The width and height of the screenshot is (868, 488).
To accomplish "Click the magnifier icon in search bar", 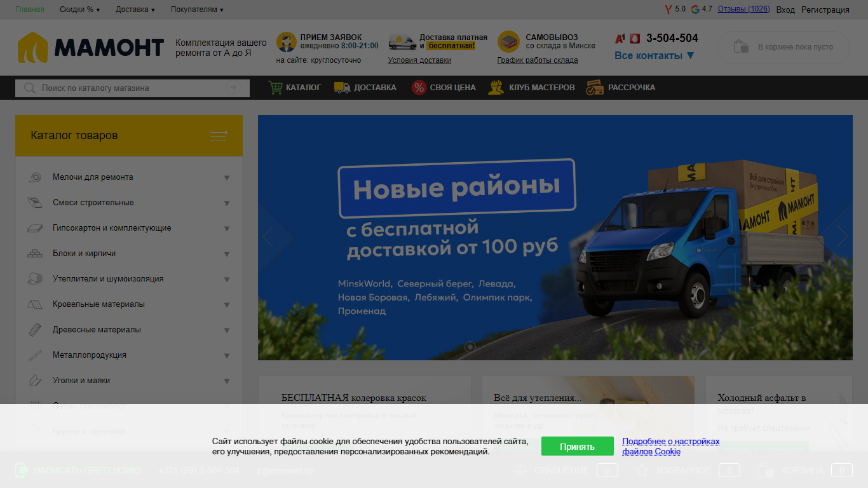I will tap(29, 88).
